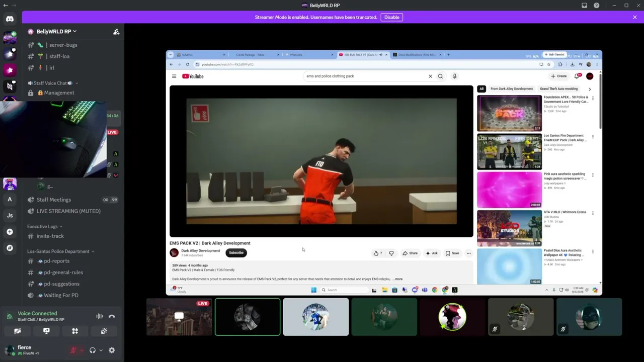Open the irl channel
This screenshot has width=644, height=362.
[73, 68]
